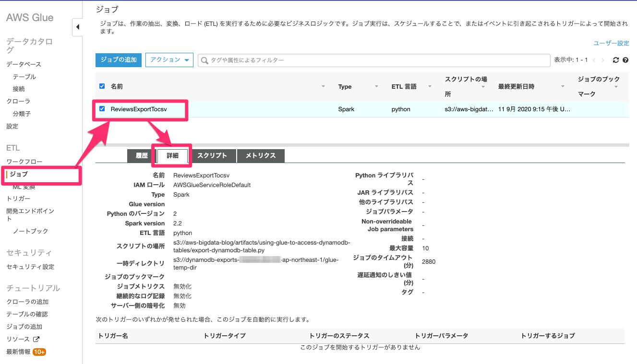
Task: Refresh the job list with the reload icon
Action: (x=615, y=60)
